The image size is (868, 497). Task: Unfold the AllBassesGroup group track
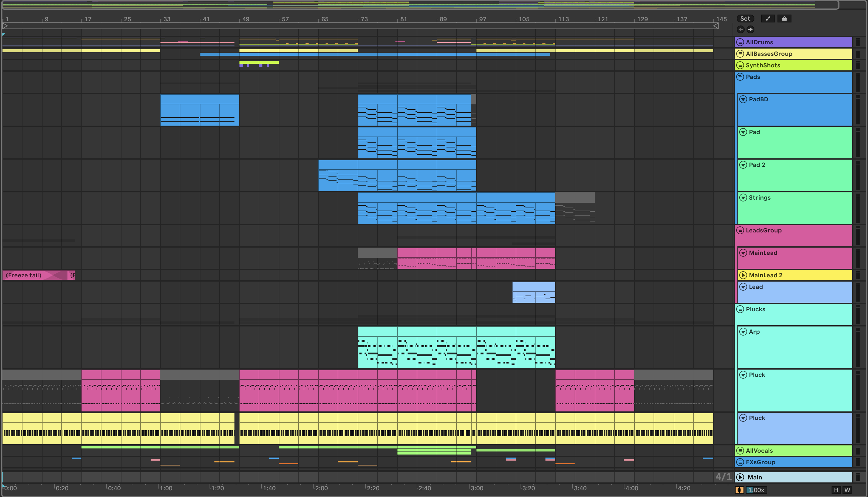point(740,54)
